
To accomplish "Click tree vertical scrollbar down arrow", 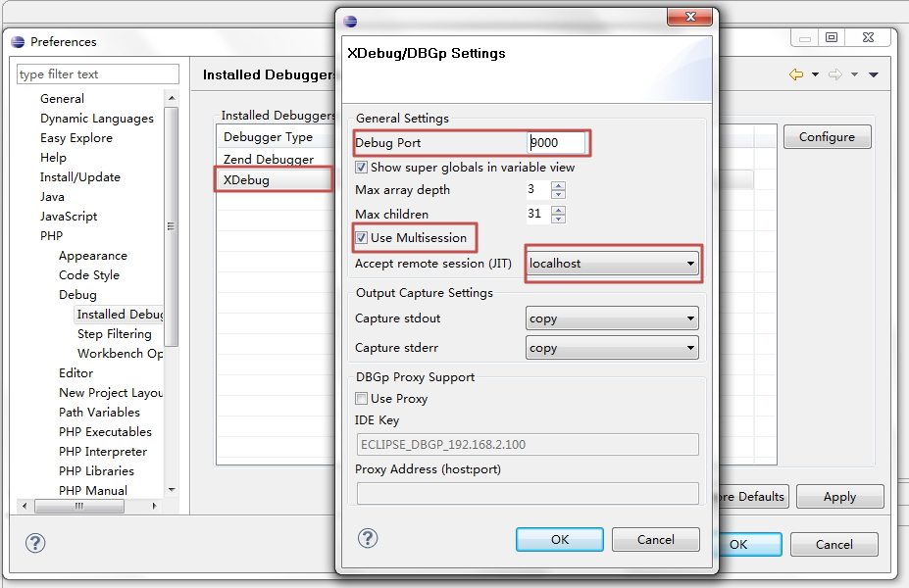I will coord(172,490).
